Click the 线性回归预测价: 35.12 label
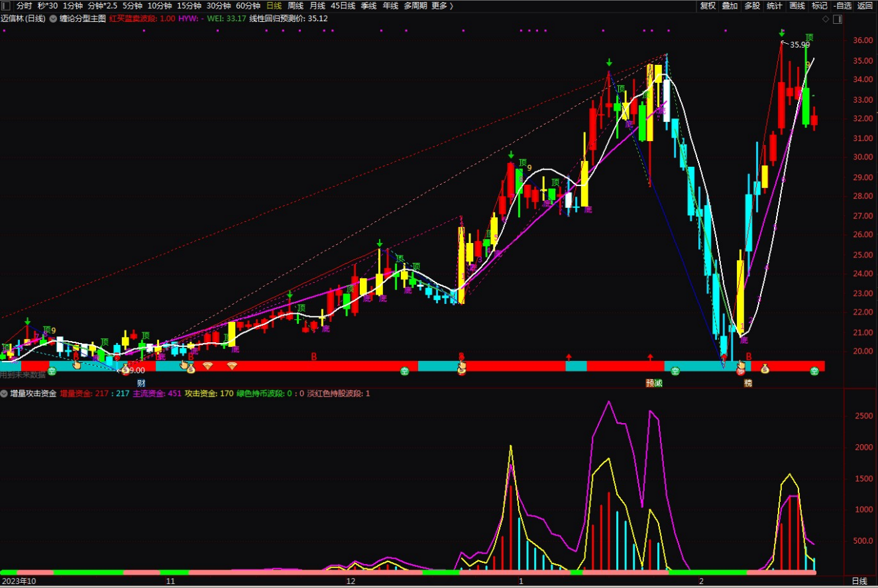 click(288, 19)
